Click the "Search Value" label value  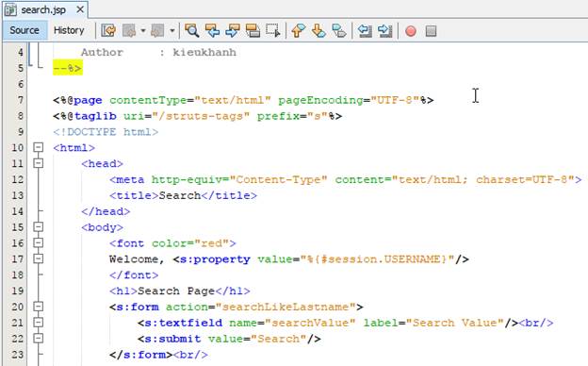coord(455,323)
